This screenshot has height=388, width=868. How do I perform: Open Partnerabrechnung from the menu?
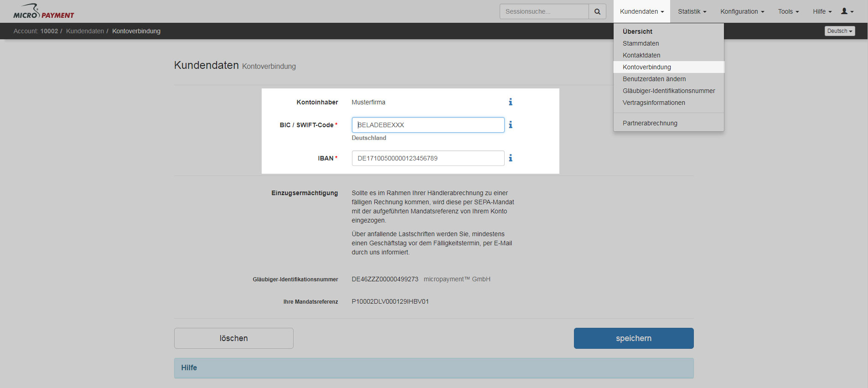coord(650,123)
